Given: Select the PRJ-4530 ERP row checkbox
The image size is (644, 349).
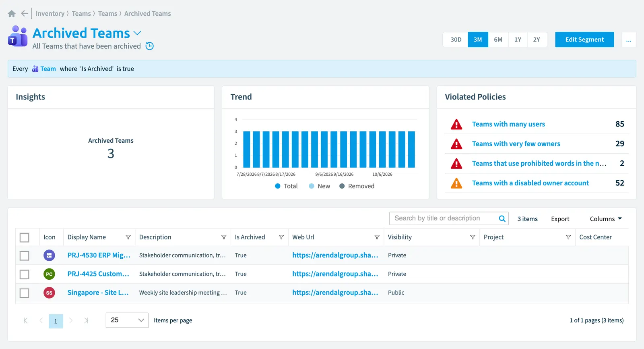Looking at the screenshot, I should [x=25, y=256].
